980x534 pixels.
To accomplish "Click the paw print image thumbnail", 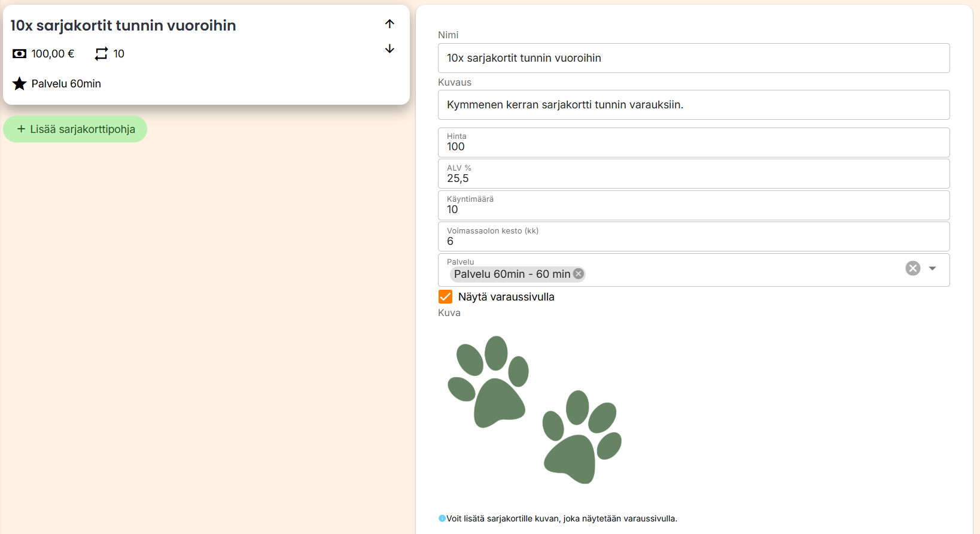I will click(x=534, y=409).
